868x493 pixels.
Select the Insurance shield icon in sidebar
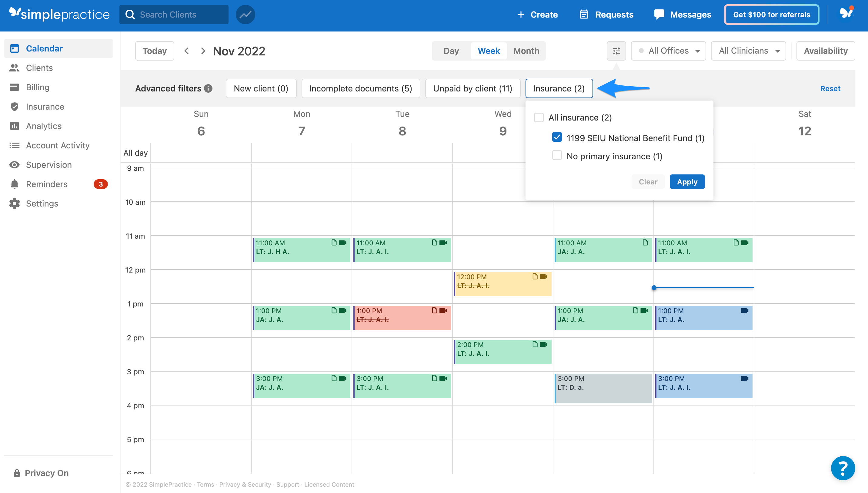pos(15,106)
